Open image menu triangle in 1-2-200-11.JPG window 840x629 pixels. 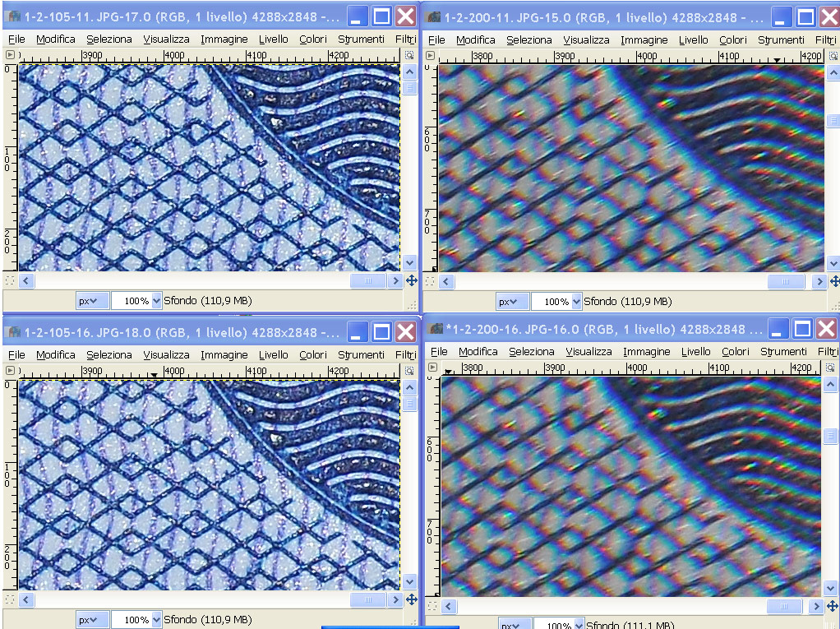tap(430, 55)
